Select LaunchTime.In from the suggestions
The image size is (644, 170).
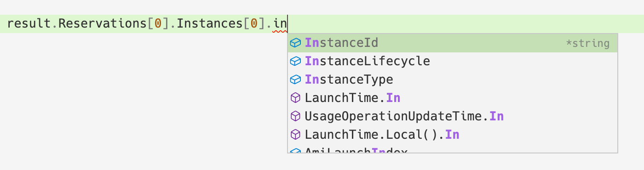tap(453, 98)
